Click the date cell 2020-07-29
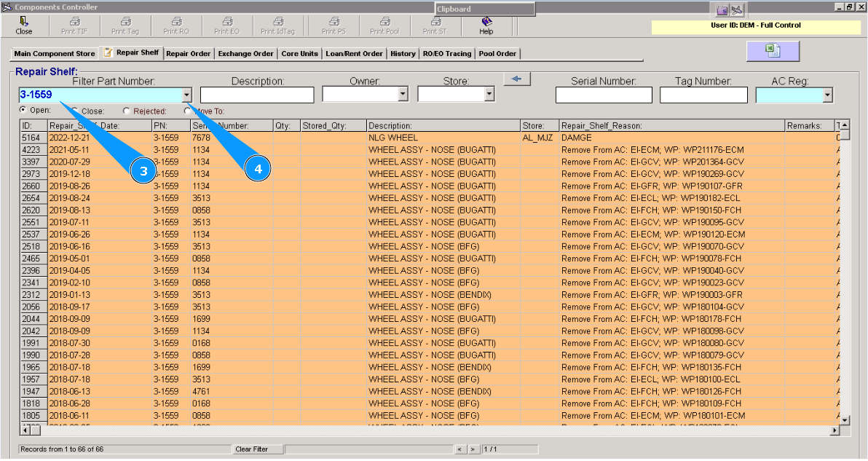Image resolution: width=868 pixels, height=461 pixels. 100,162
